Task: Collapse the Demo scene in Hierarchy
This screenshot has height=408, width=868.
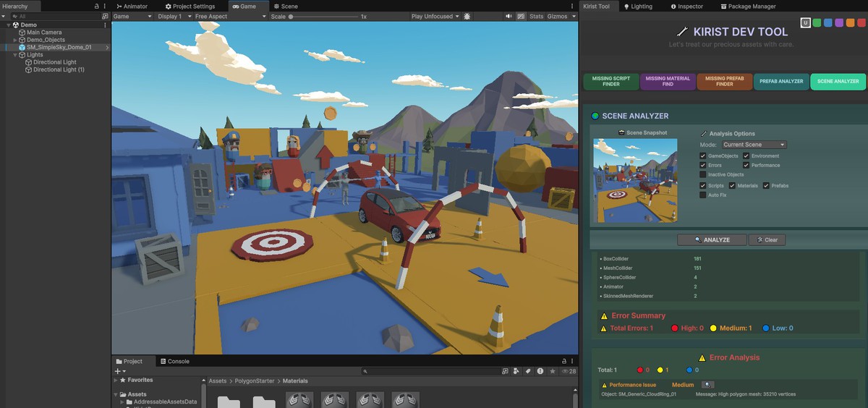Action: coord(8,25)
